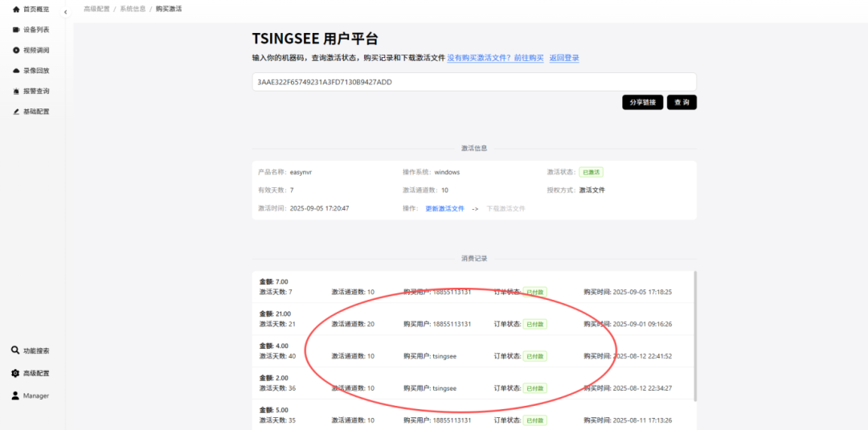Click 购买时间 2025-08-12 22:34:27
Image resolution: width=868 pixels, height=430 pixels.
[628, 388]
